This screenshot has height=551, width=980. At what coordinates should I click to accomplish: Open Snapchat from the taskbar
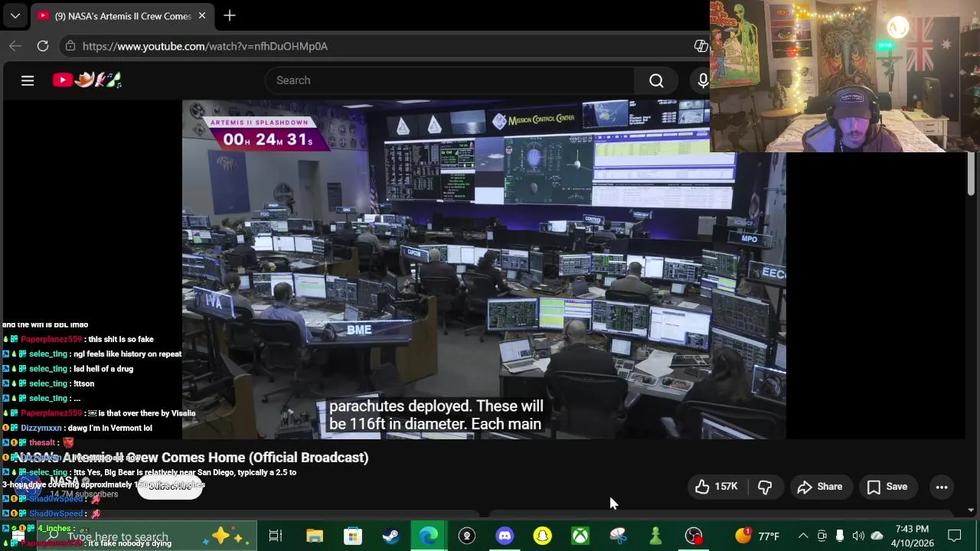(542, 536)
